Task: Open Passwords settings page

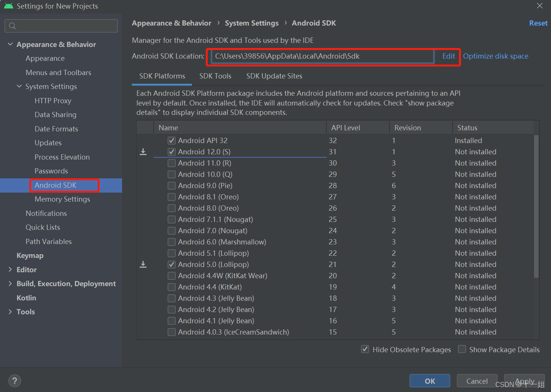Action: click(51, 171)
